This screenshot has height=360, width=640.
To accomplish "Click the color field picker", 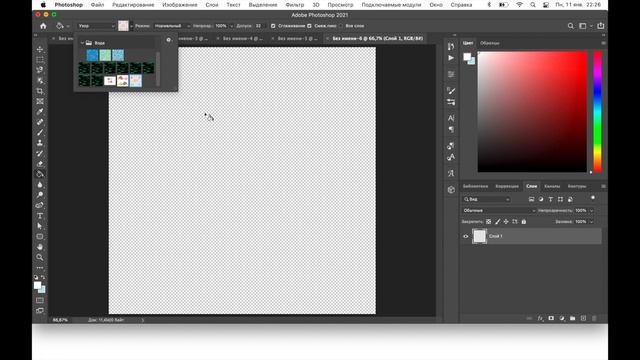I will pyautogui.click(x=532, y=112).
